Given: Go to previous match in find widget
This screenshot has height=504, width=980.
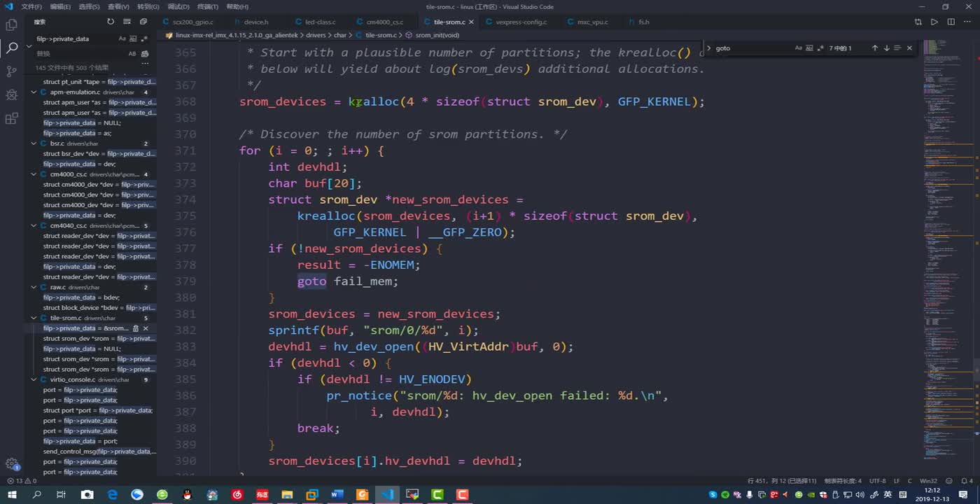Looking at the screenshot, I should pyautogui.click(x=874, y=48).
